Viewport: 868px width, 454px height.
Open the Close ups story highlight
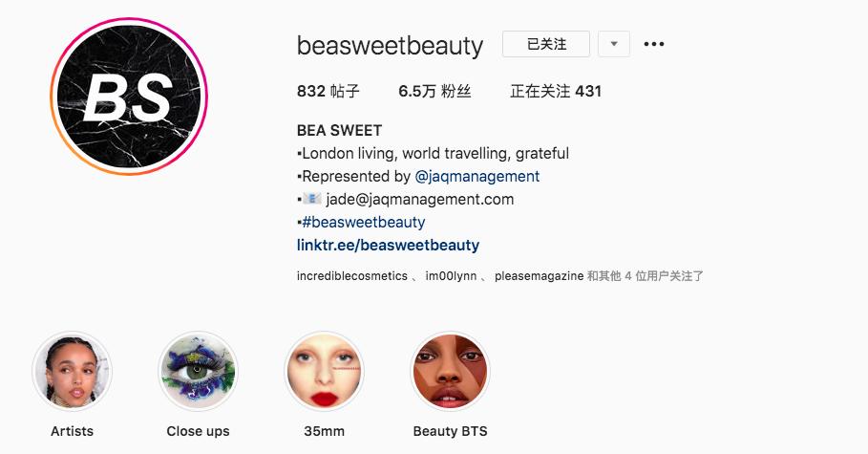click(x=199, y=372)
